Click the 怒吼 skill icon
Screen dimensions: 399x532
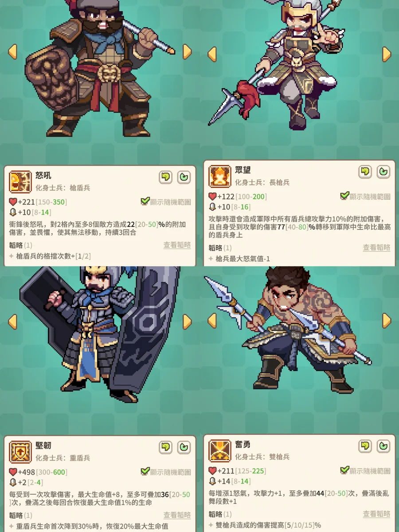pyautogui.click(x=20, y=182)
